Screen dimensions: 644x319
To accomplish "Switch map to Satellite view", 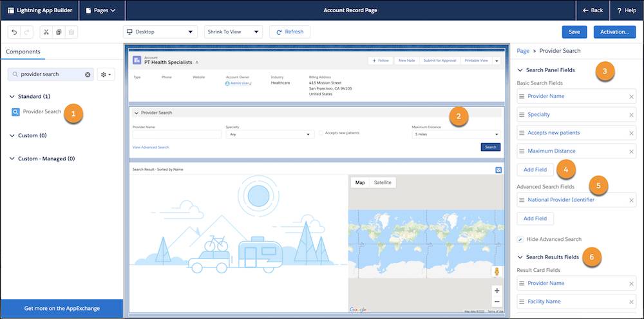I will [383, 182].
